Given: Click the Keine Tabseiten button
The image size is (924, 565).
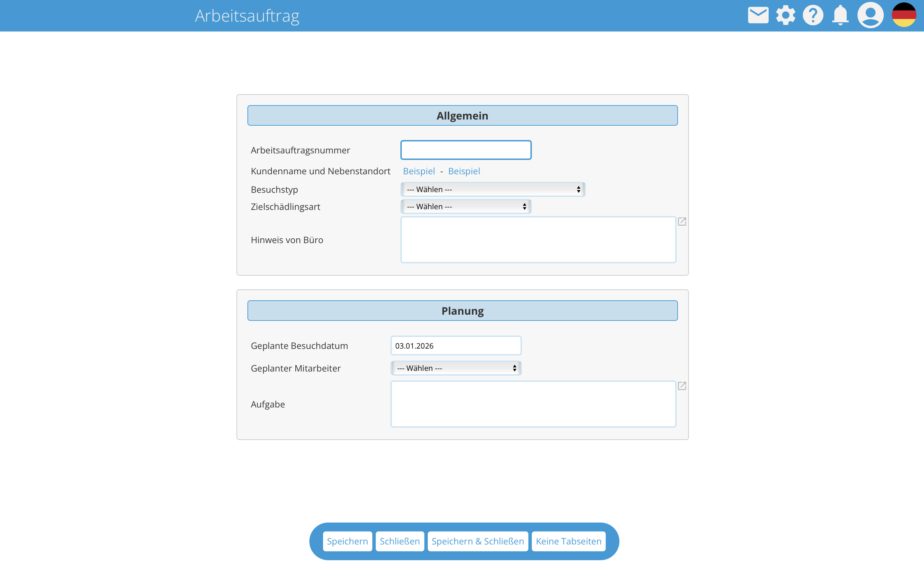Looking at the screenshot, I should [568, 541].
